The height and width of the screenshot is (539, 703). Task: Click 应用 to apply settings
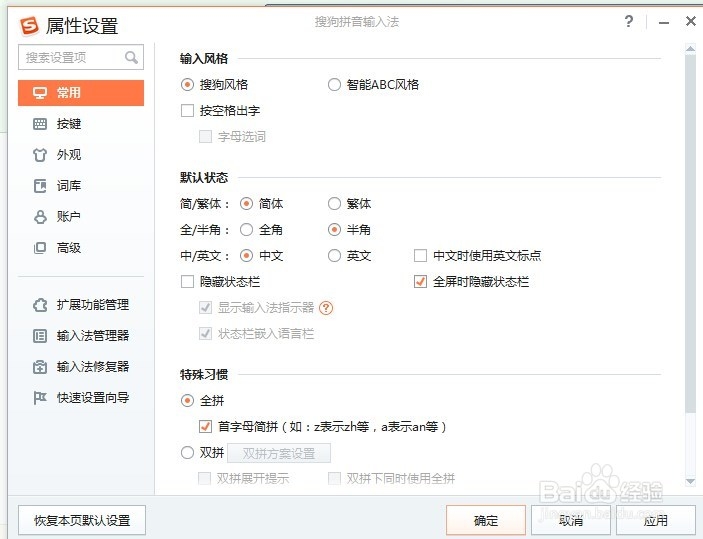(655, 521)
